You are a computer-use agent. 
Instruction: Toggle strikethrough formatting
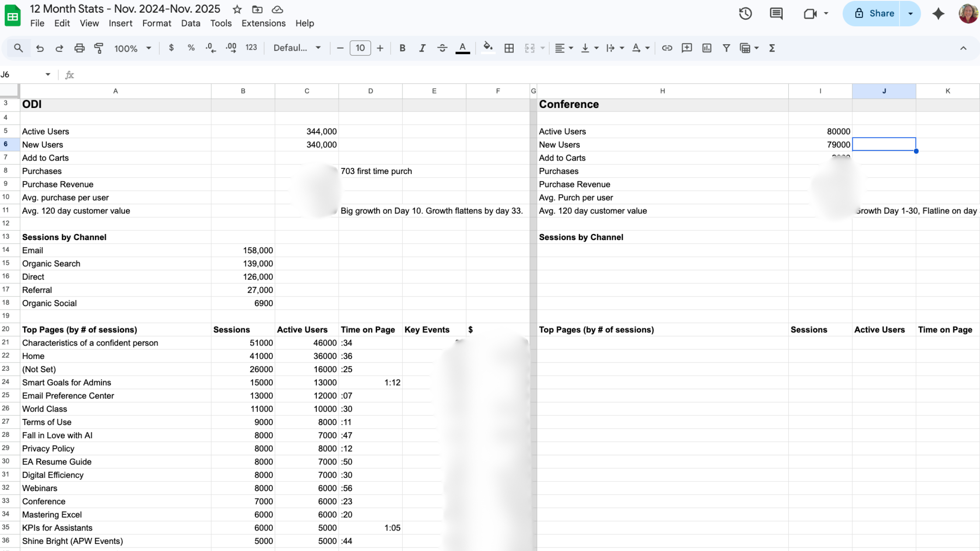coord(442,48)
